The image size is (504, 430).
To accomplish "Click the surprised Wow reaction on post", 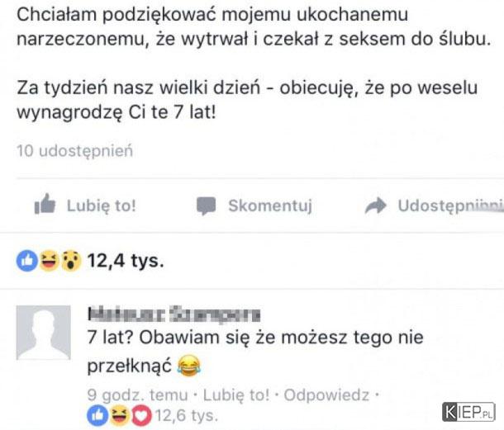I will click(71, 261).
